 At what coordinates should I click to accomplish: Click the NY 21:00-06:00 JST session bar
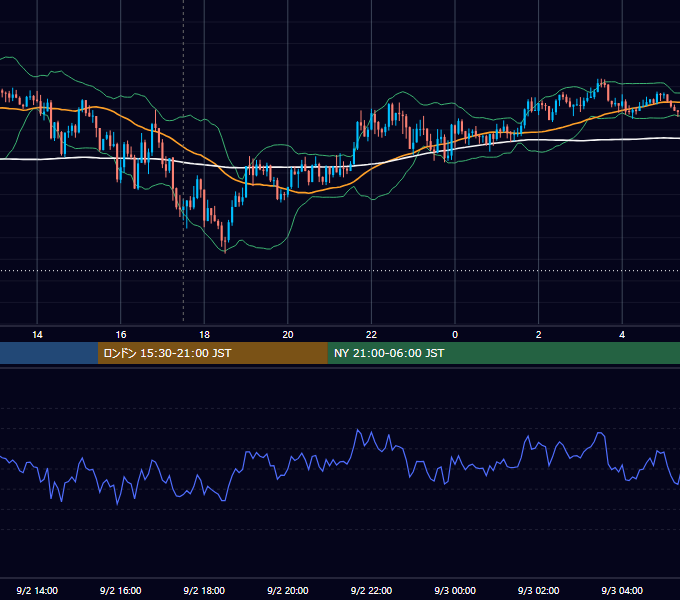click(503, 353)
